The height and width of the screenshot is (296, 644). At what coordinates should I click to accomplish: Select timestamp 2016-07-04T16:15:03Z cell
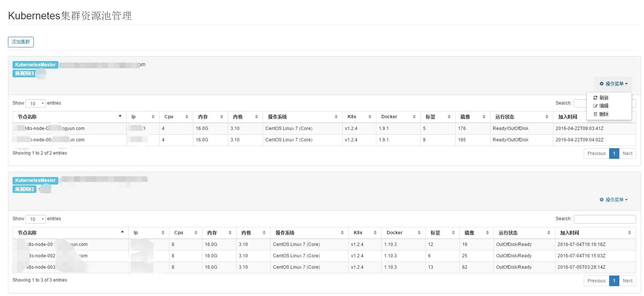595,256
